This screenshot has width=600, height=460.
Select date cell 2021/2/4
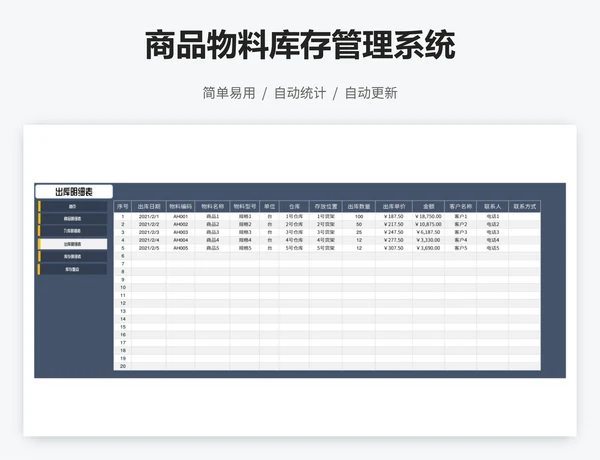[149, 240]
